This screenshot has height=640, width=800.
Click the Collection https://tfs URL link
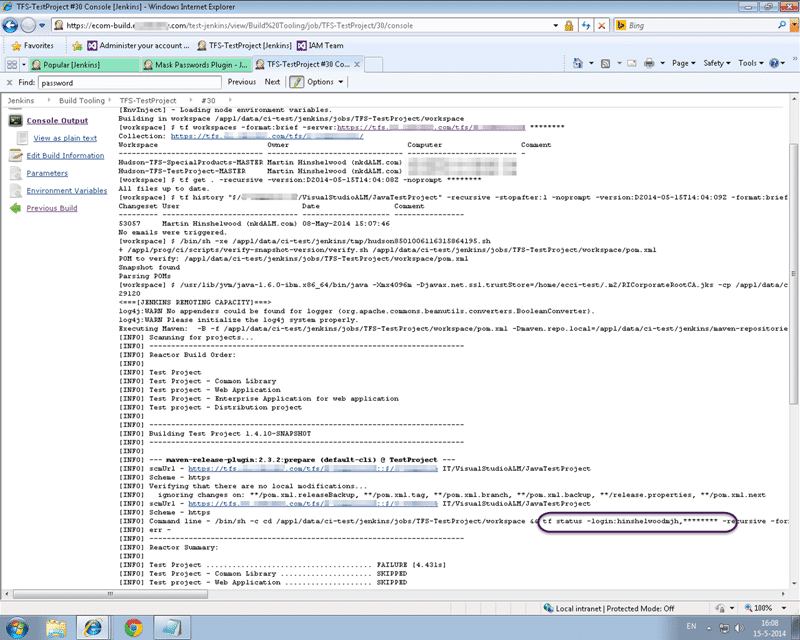pyautogui.click(x=267, y=136)
